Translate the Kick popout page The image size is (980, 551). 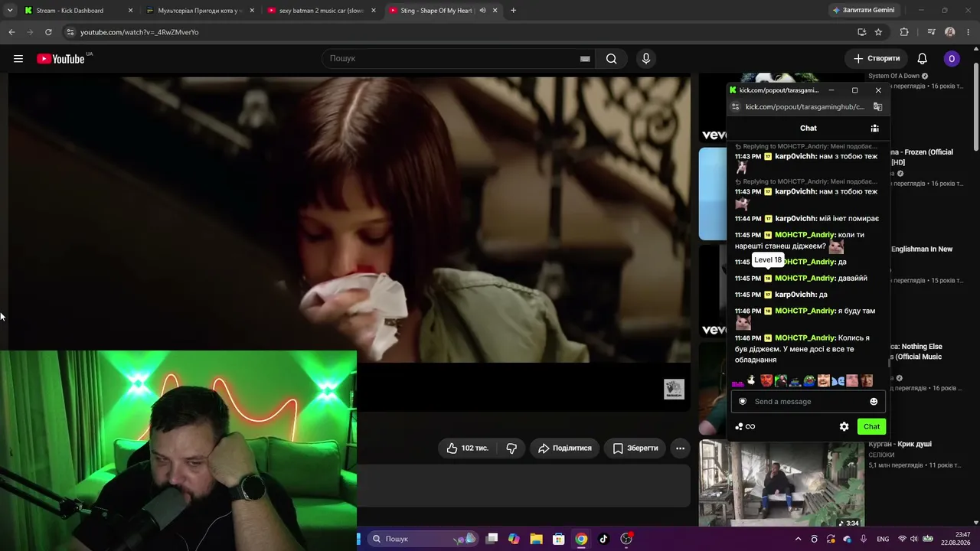(x=878, y=107)
